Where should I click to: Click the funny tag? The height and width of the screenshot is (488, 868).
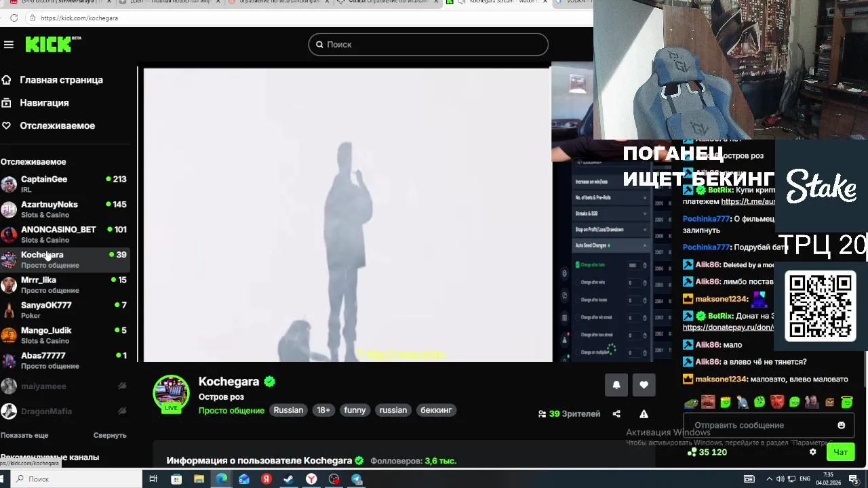[355, 410]
